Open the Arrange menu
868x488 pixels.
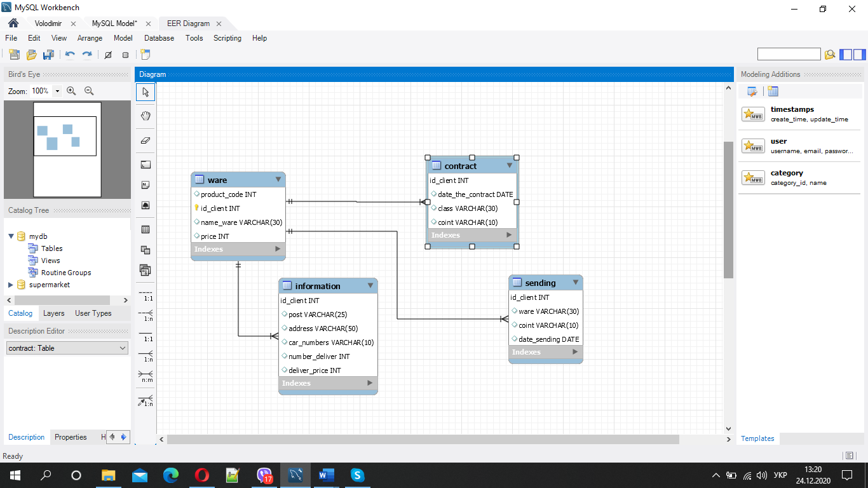click(x=90, y=38)
